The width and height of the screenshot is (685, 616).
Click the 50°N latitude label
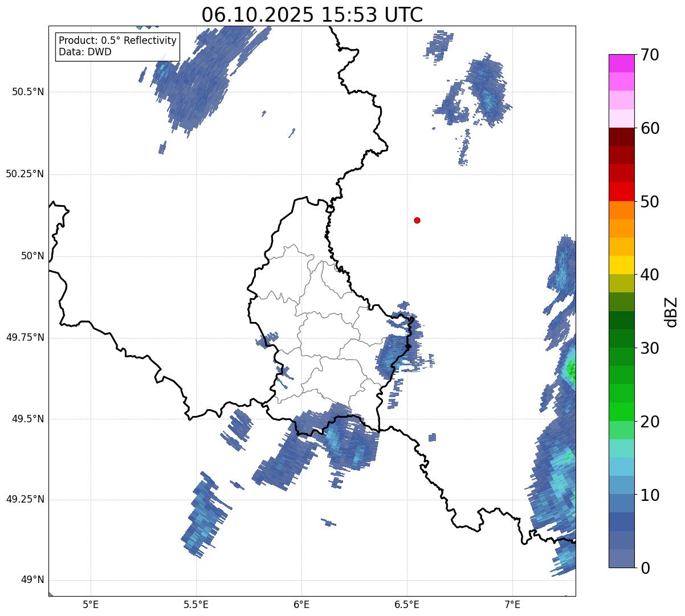click(x=32, y=256)
